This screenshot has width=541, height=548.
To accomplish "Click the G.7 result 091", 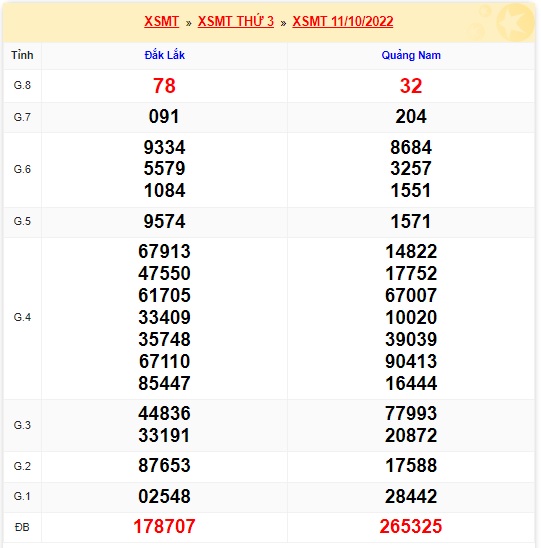I will pos(164,116).
